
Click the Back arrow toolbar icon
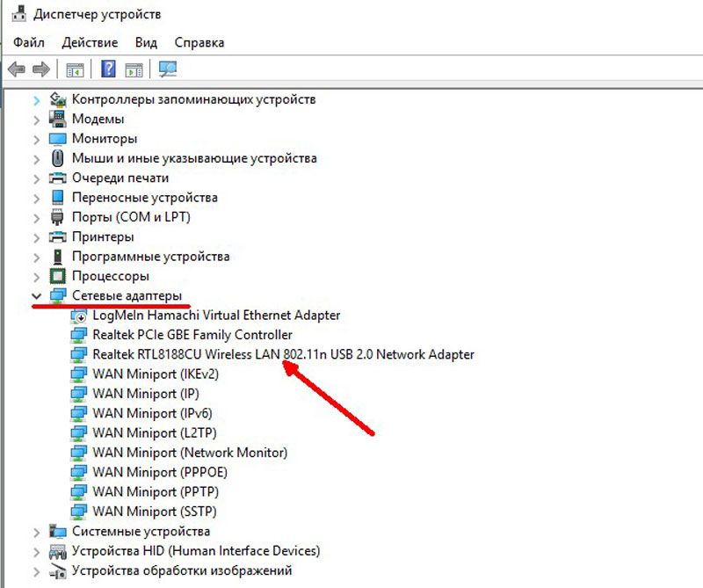tap(17, 69)
